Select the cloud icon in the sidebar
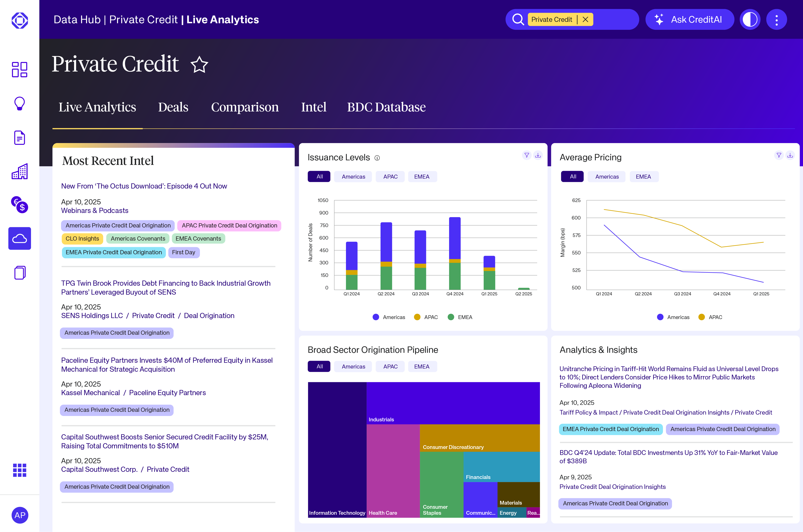The width and height of the screenshot is (803, 532). 19,238
